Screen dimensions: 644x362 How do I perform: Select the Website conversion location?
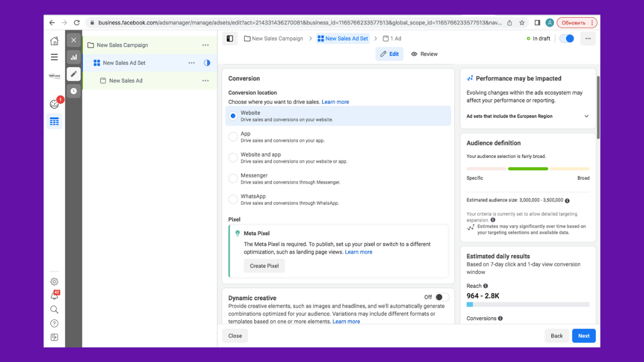point(338,116)
